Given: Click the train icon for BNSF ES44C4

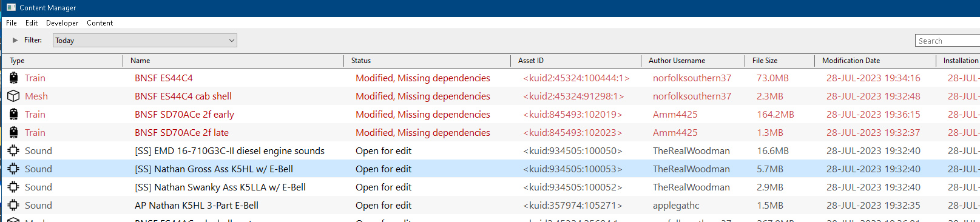Looking at the screenshot, I should (x=13, y=78).
